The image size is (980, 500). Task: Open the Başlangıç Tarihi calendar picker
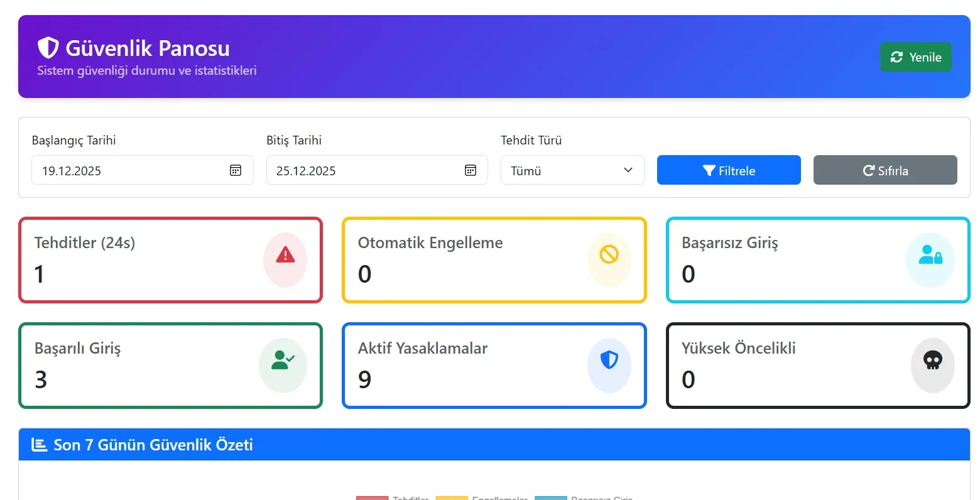[x=236, y=170]
